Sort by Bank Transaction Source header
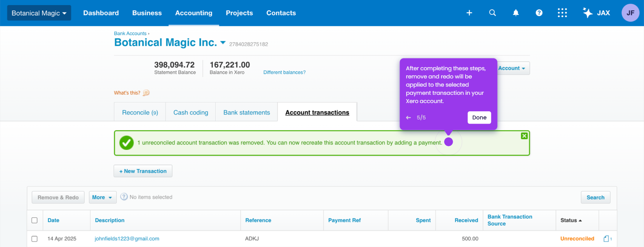The image size is (644, 247). click(510, 220)
